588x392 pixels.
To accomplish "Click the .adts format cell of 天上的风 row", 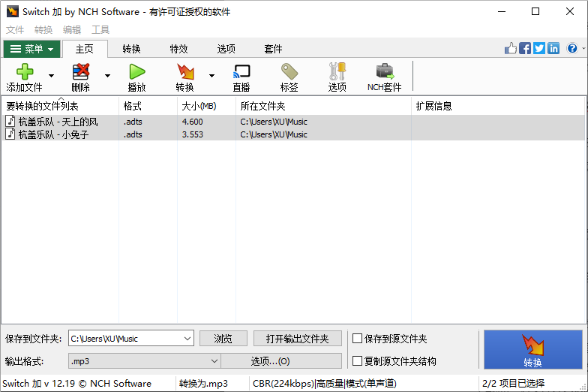I will pos(133,122).
